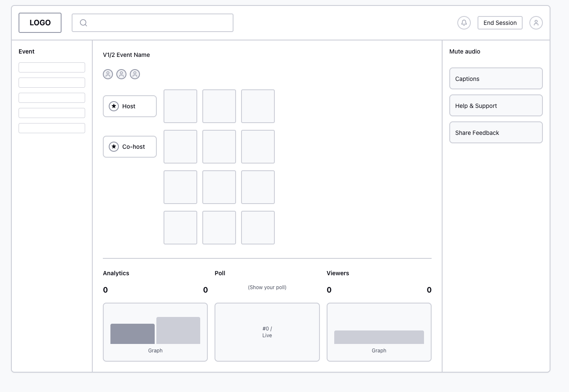This screenshot has height=392, width=569.
Task: Select the first tile next to Host
Action: (x=180, y=106)
